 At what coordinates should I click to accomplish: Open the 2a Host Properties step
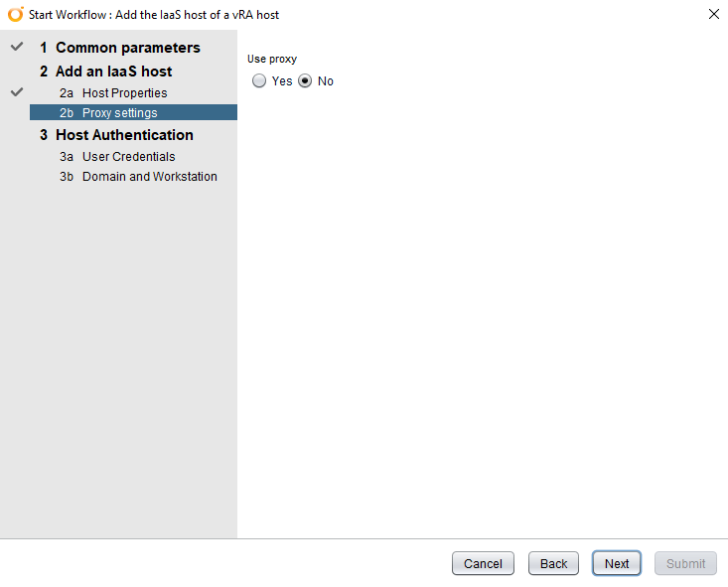[x=124, y=93]
